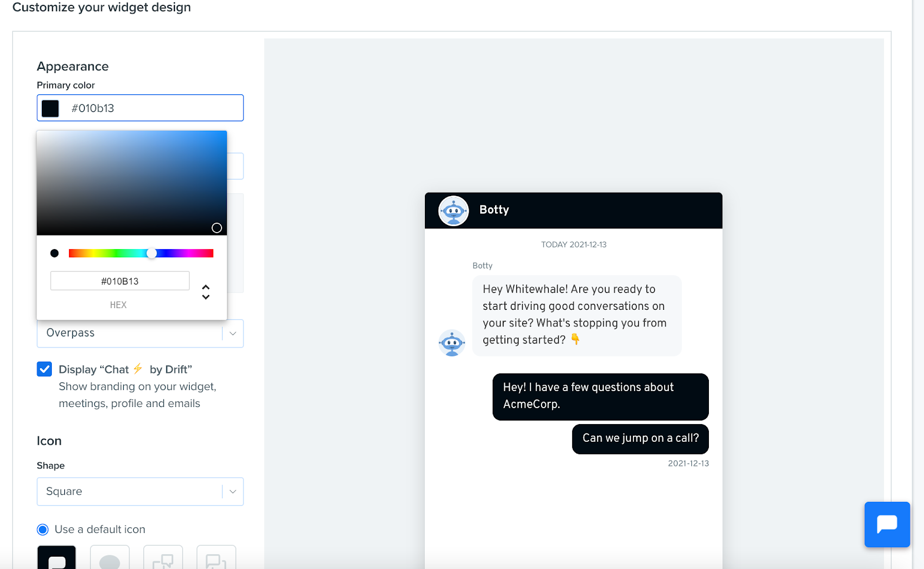This screenshot has width=924, height=569.
Task: Click the #010B13 hex input in picker
Action: coord(120,281)
